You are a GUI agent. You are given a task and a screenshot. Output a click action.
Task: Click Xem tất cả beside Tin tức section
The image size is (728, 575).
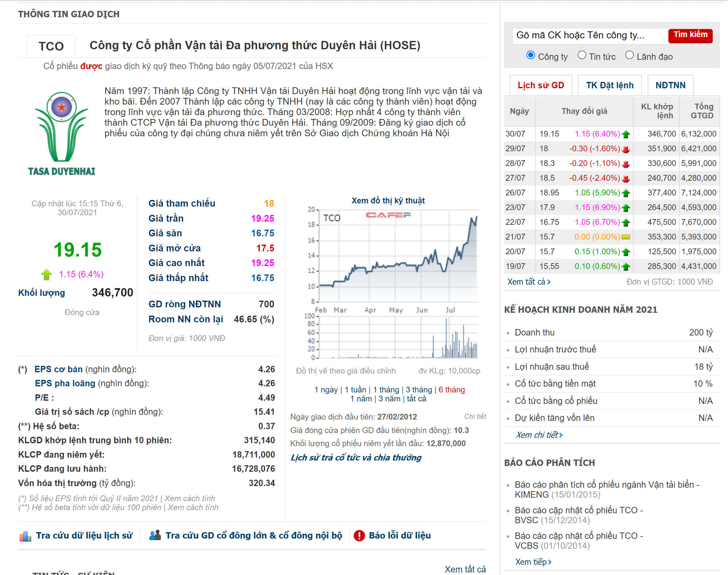[x=465, y=569]
